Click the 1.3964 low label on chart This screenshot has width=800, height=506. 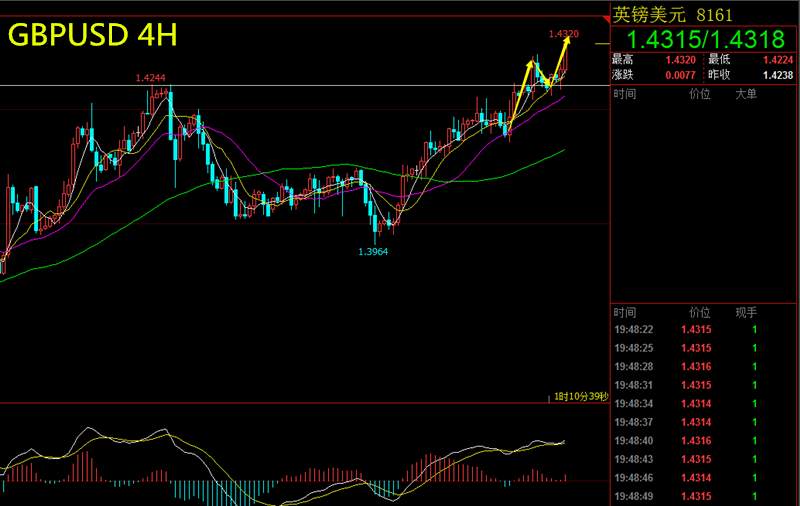coord(373,251)
